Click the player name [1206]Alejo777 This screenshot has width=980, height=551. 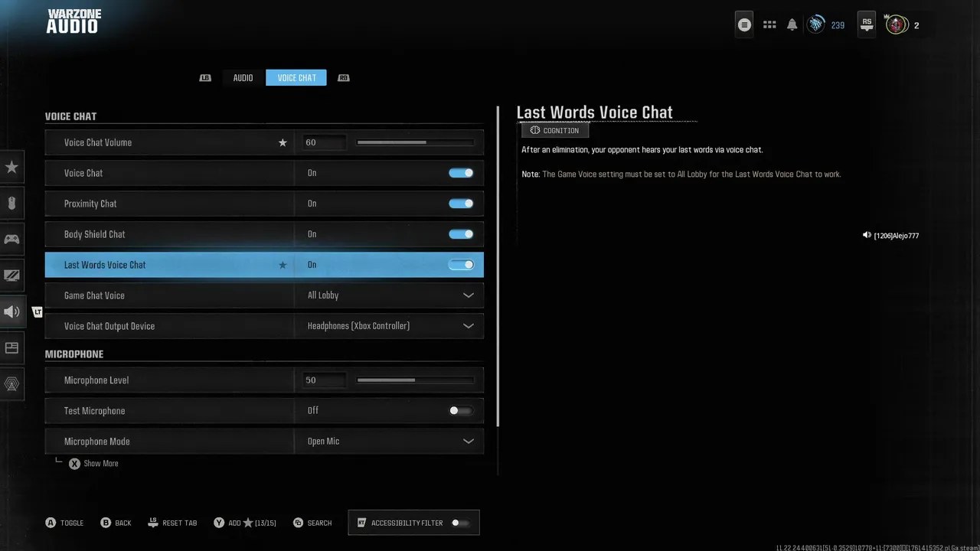897,236
